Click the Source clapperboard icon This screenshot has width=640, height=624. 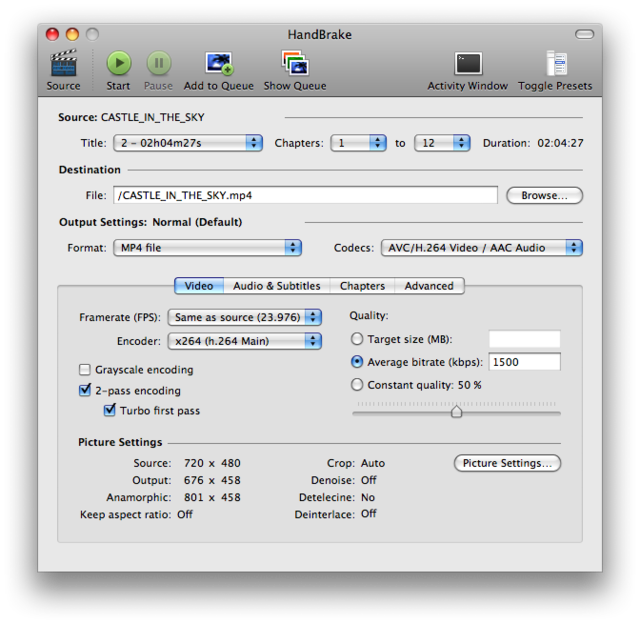(x=63, y=65)
